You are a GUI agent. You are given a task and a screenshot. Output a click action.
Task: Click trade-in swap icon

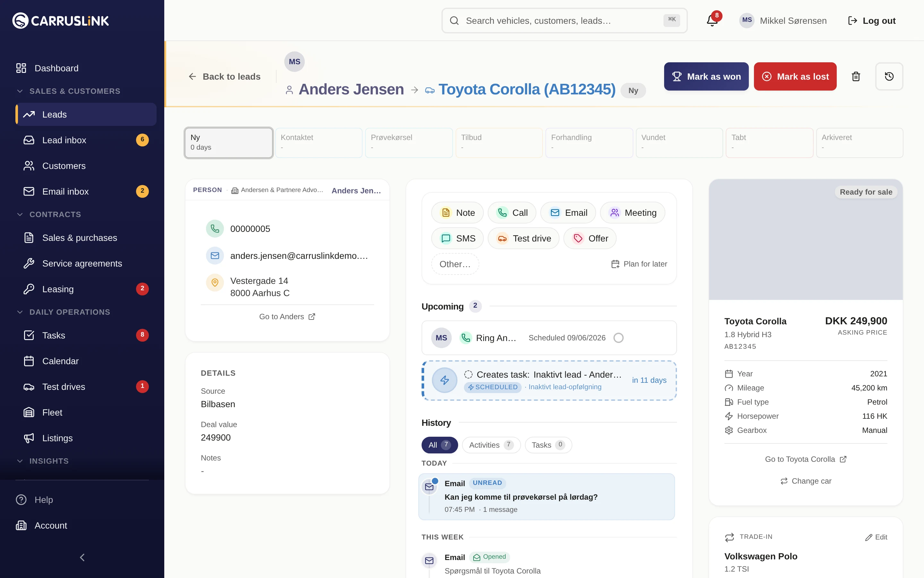click(x=729, y=537)
